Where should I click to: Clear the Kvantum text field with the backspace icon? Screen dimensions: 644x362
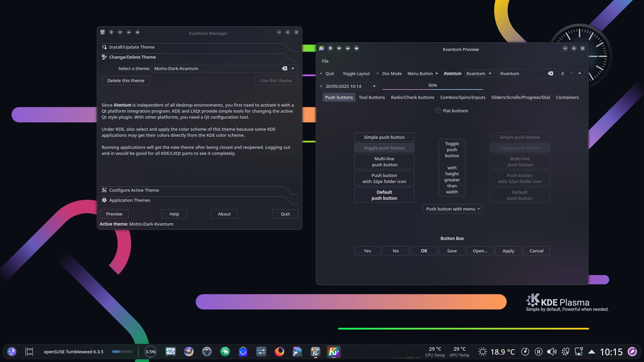(x=550, y=73)
